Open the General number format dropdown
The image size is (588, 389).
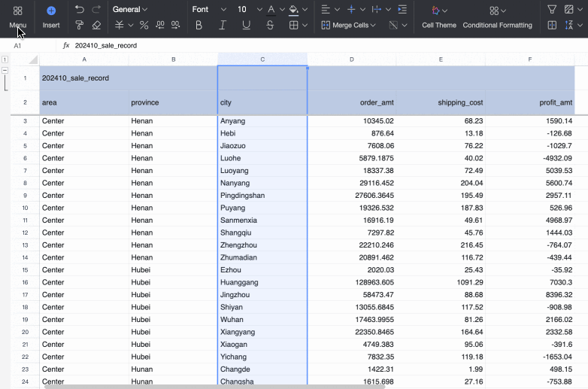pyautogui.click(x=129, y=10)
